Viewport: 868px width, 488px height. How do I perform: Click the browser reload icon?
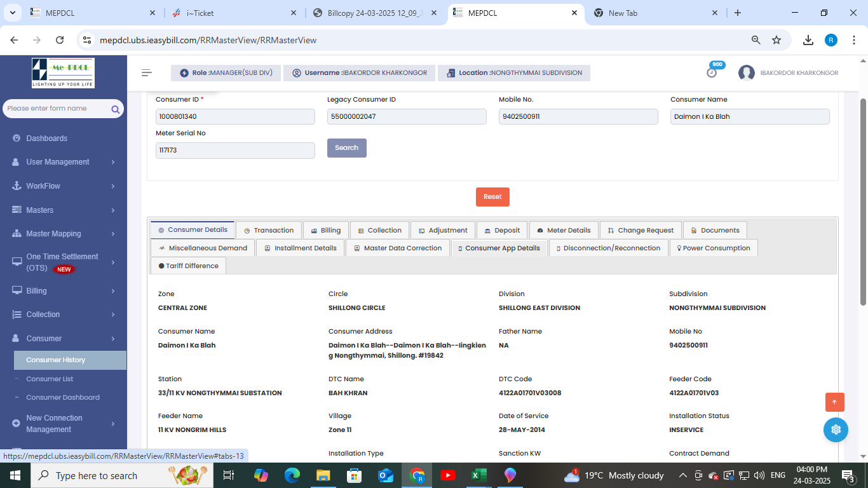pos(60,40)
